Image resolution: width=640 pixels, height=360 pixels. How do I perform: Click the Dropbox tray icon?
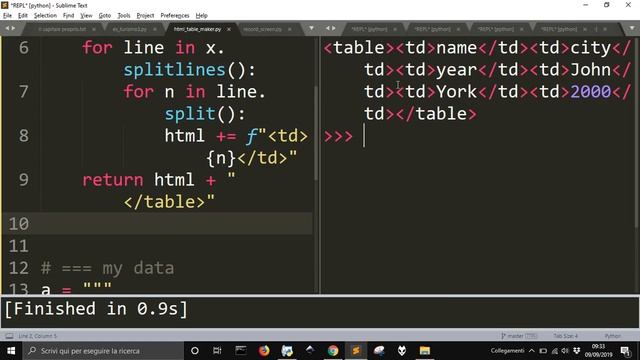(576, 351)
